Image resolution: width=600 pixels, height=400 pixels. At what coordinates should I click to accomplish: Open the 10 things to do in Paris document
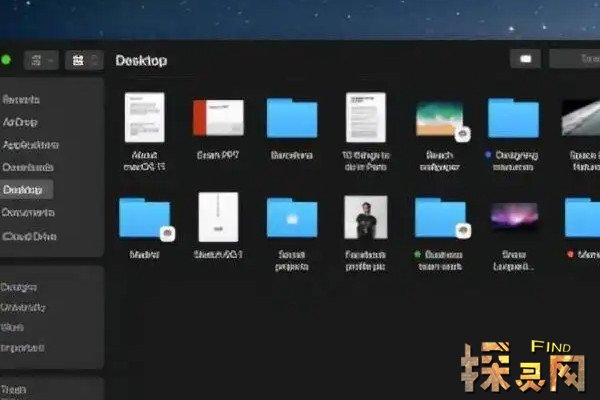click(x=366, y=118)
